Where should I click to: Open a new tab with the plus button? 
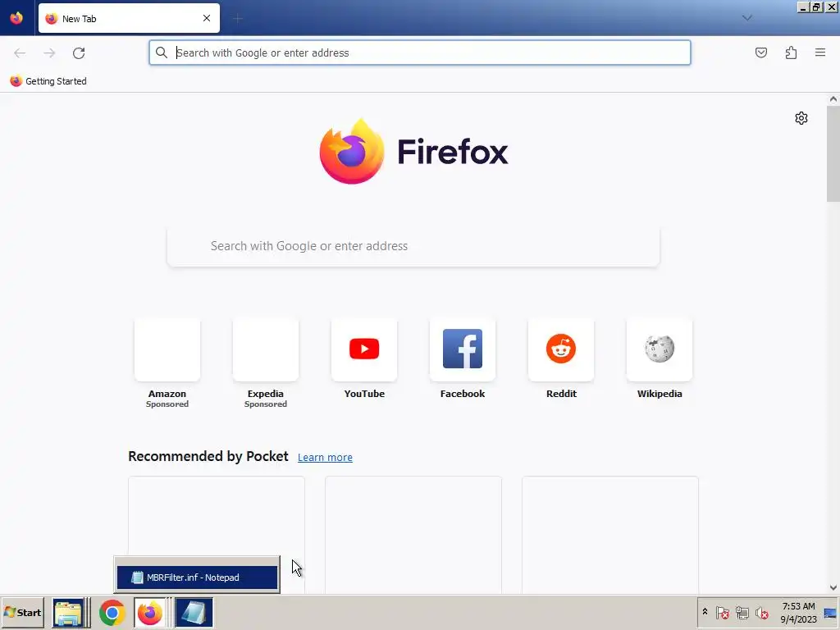(237, 19)
